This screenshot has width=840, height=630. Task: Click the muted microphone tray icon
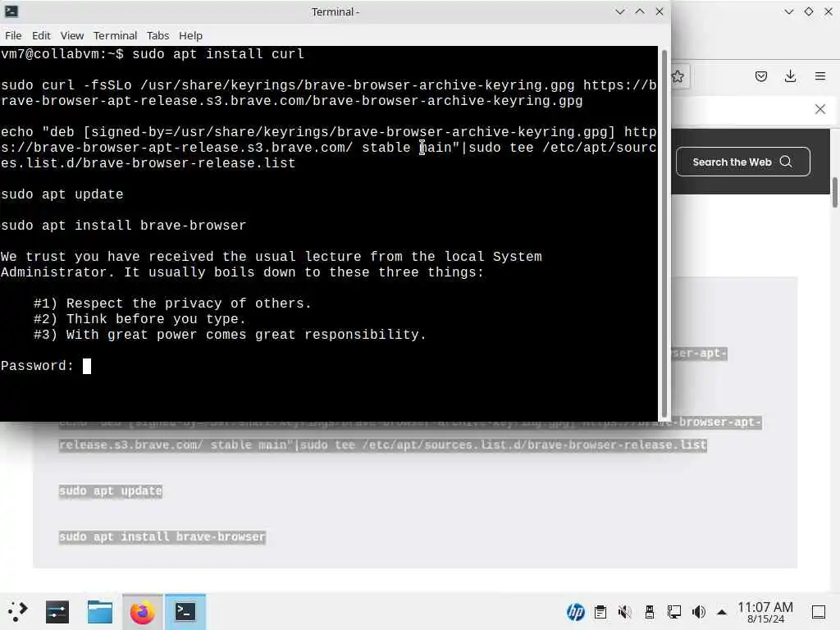coord(624,612)
